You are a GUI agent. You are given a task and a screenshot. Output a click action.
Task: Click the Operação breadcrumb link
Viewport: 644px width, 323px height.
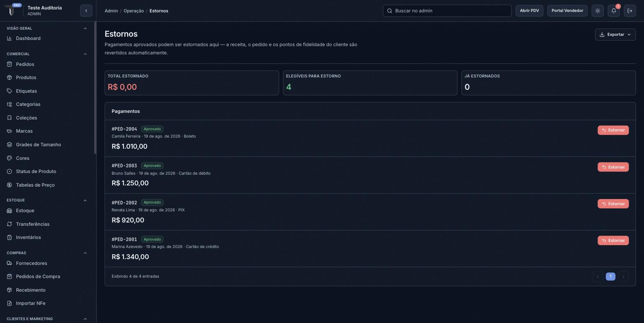(x=133, y=11)
